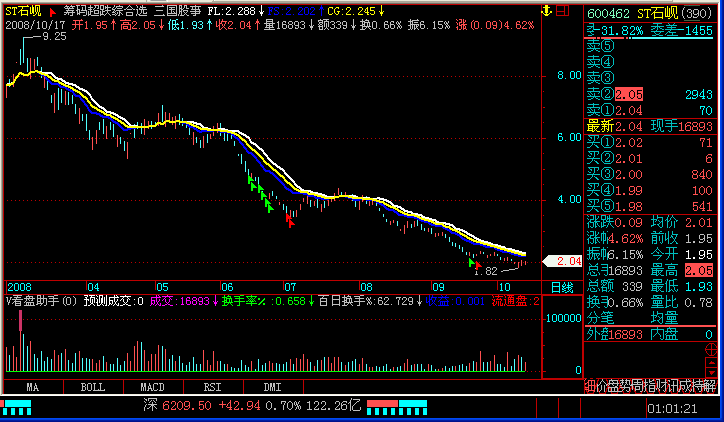Switch to the BOLL indicator tab
The width and height of the screenshot is (724, 422).
click(93, 387)
